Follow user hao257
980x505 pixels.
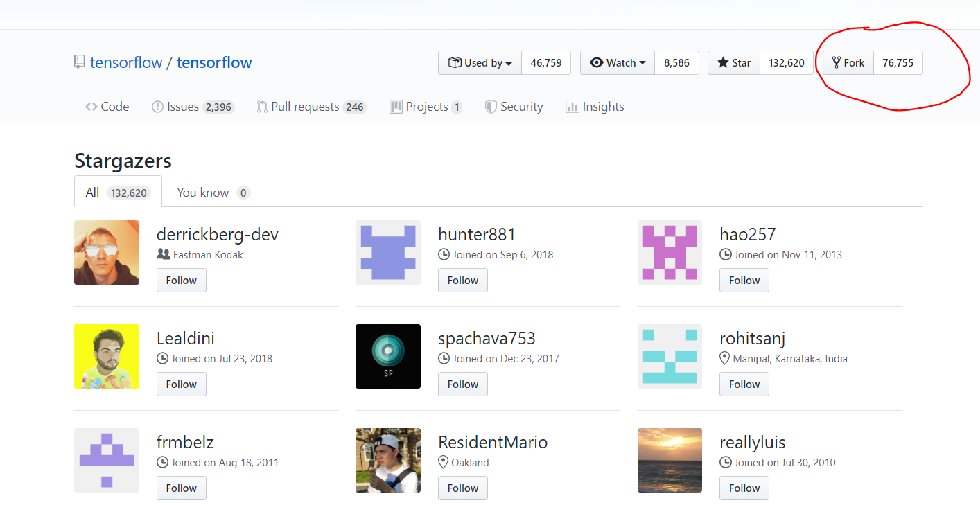point(744,281)
